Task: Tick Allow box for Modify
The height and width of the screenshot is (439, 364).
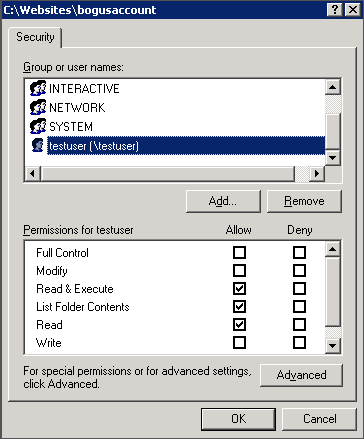Action: click(x=239, y=271)
